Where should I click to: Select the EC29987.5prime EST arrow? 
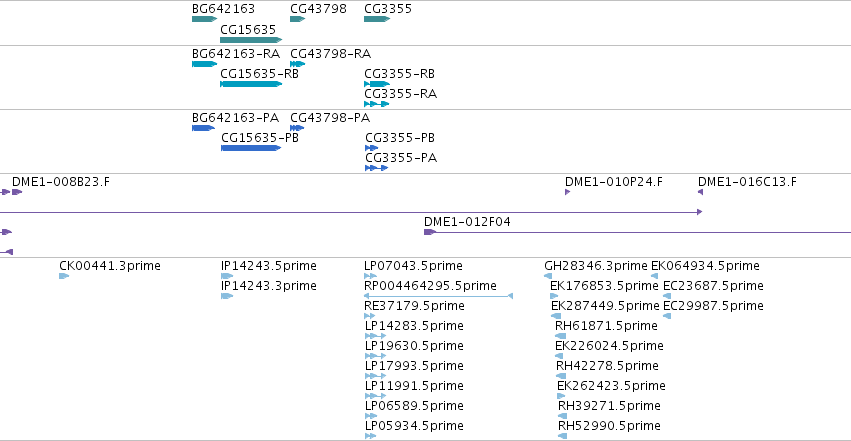pyautogui.click(x=667, y=316)
